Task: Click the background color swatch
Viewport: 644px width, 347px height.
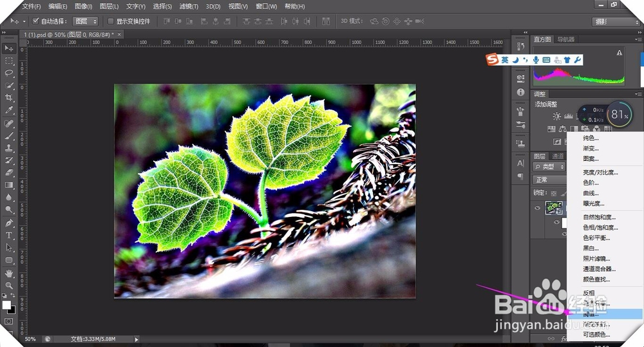Action: [12, 310]
